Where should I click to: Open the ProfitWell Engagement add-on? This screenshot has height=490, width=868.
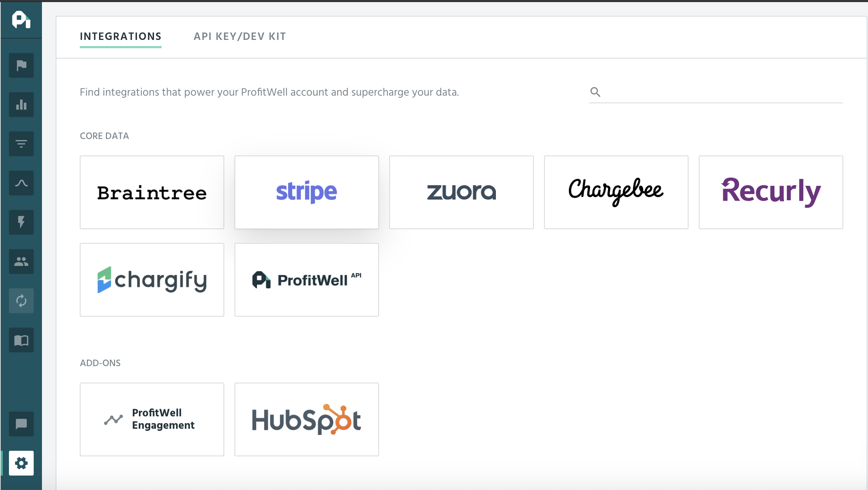pyautogui.click(x=152, y=419)
